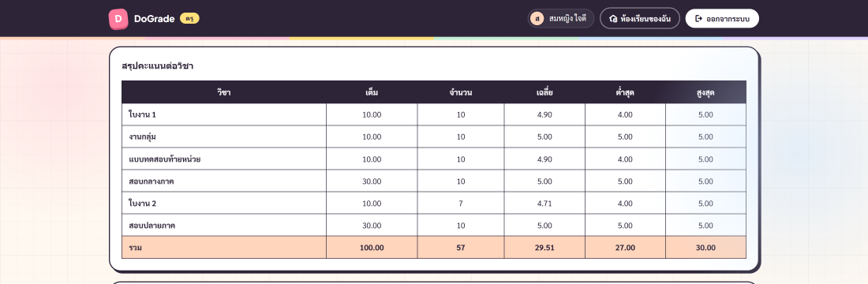Click the avatar circle beside สมหญิง ใจดี
Screen dimensions: 868x284
(x=537, y=18)
